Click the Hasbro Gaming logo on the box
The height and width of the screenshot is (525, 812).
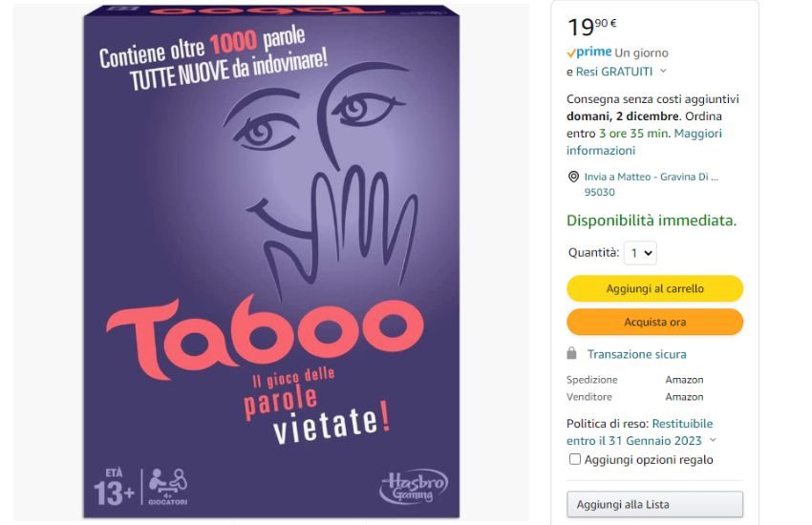click(414, 486)
